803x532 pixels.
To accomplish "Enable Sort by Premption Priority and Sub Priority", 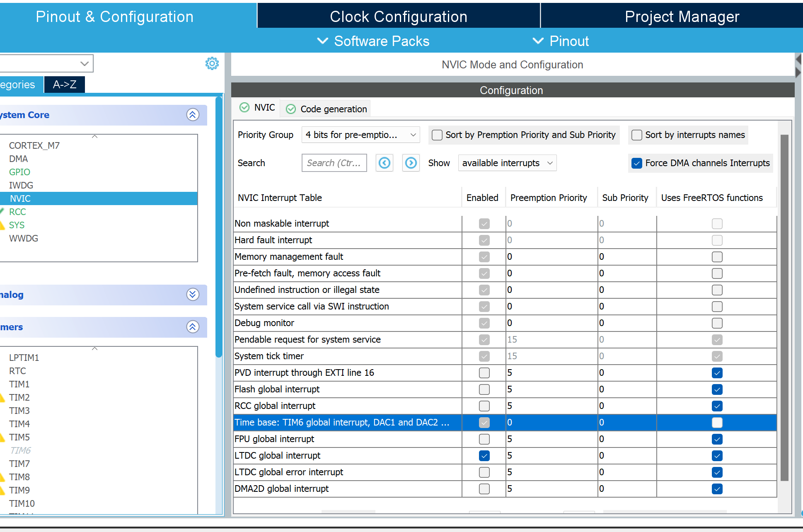I will [x=437, y=135].
